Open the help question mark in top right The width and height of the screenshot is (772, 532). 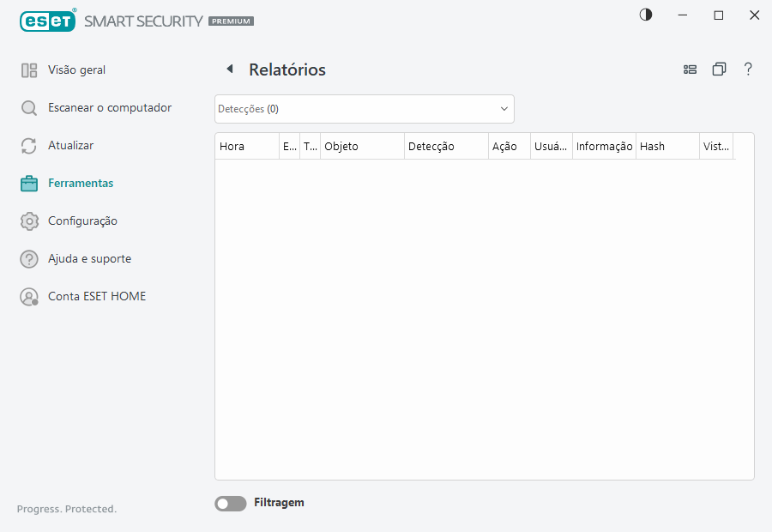pos(748,69)
